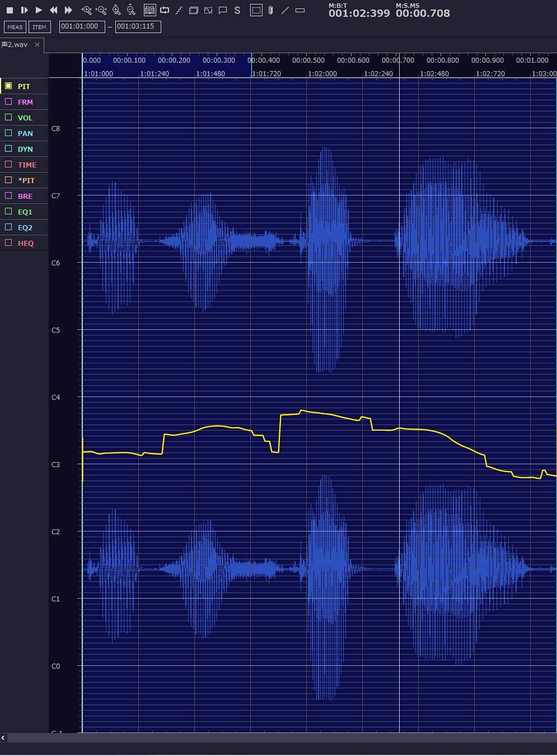This screenshot has width=557, height=756.
Task: Click the MEAS button
Action: click(15, 27)
